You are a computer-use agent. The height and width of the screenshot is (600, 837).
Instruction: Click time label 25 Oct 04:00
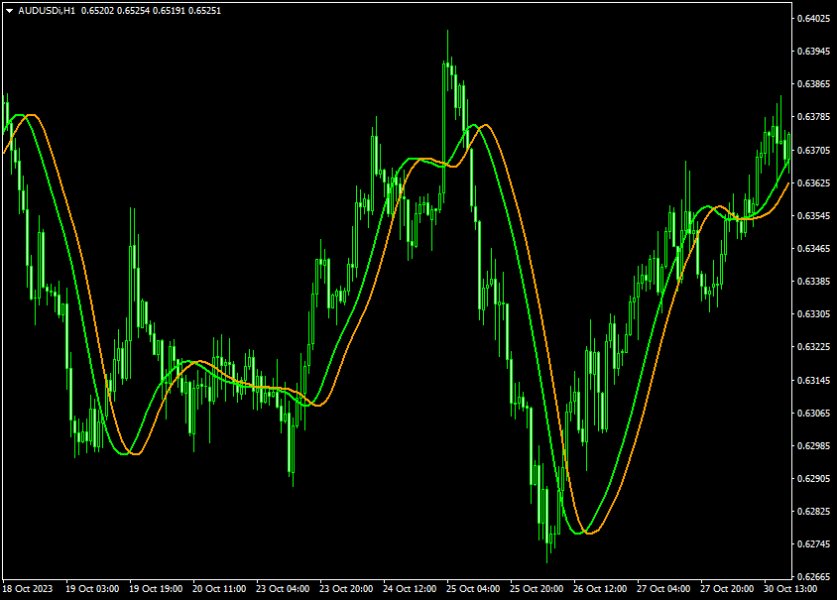click(473, 589)
